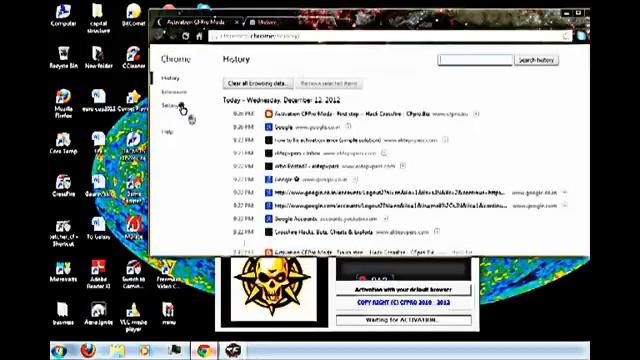This screenshot has width=640, height=360.
Task: Click the Clear all browsing data button
Action: point(258,83)
